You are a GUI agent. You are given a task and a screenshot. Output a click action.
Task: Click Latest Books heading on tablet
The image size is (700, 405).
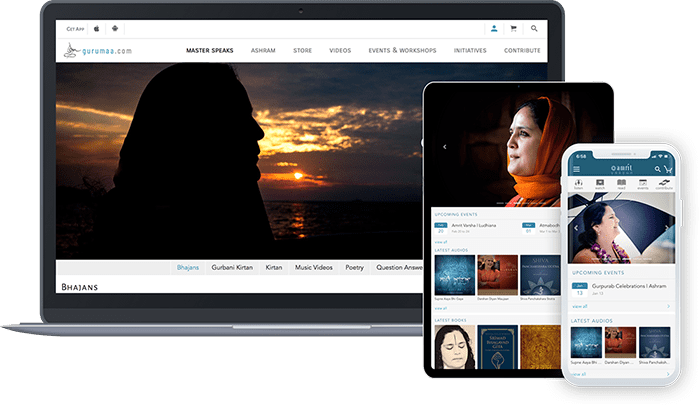[x=450, y=320]
